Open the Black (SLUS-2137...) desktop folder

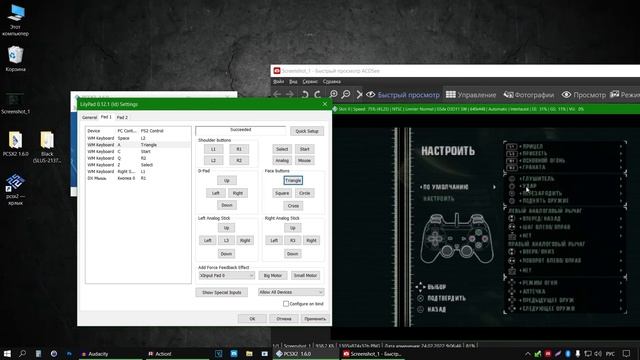pos(47,147)
